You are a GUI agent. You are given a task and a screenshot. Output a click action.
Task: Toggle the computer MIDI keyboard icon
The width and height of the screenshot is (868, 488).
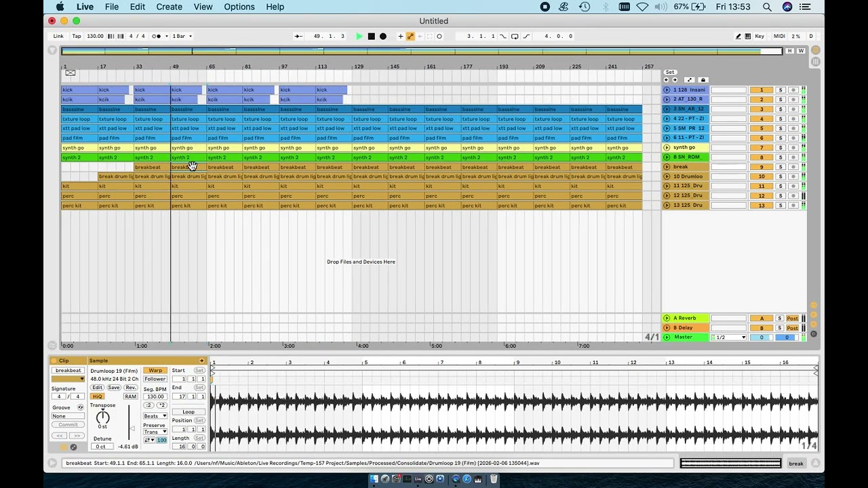coord(748,36)
